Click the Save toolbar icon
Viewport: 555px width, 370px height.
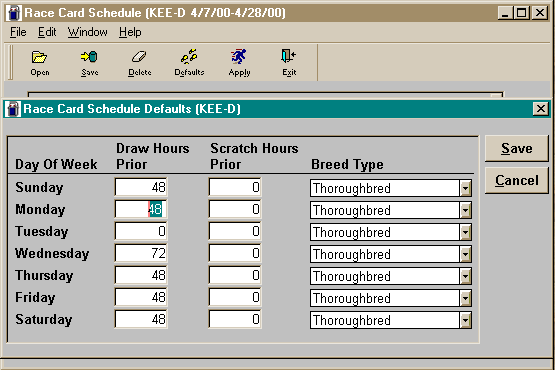tap(89, 63)
